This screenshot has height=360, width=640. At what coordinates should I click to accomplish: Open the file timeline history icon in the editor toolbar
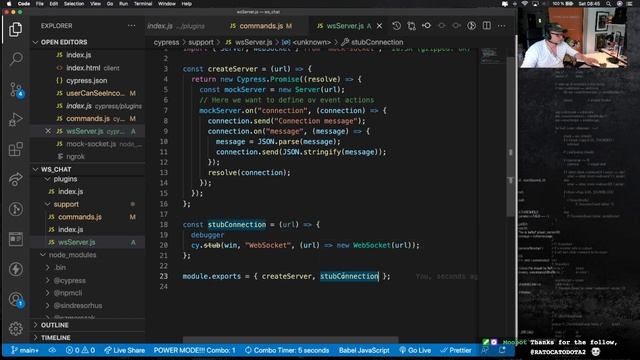(396, 26)
